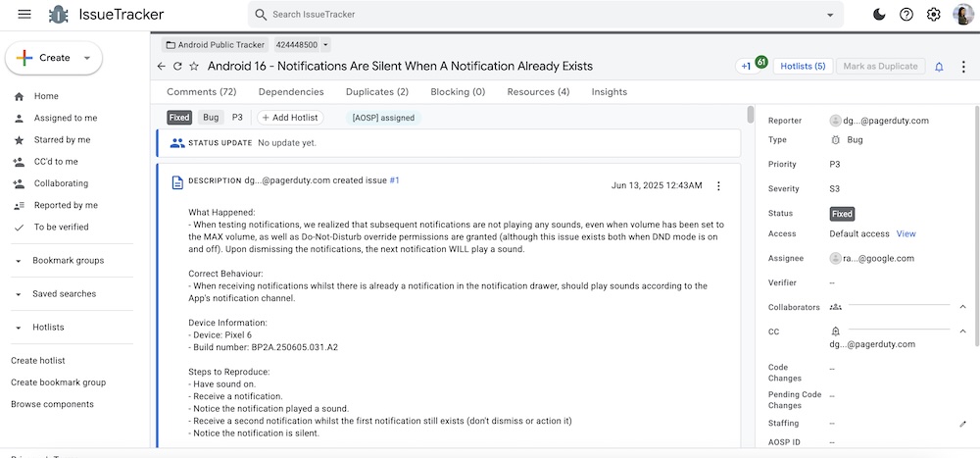Toggle dark mode moon icon

click(x=879, y=15)
